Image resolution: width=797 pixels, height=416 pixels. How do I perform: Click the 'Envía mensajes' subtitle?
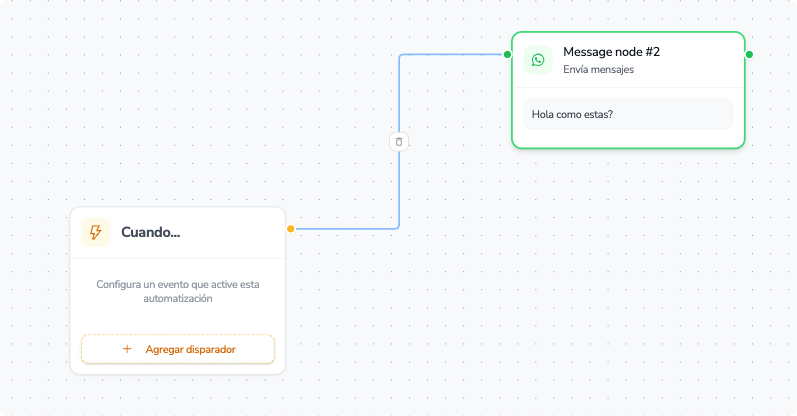[598, 70]
